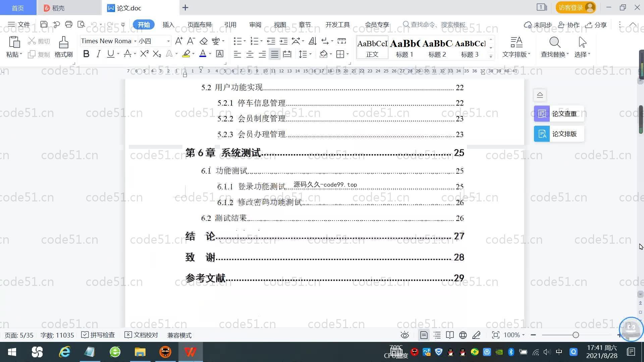Collapse the ribbon with the up chevron
Image resolution: width=644 pixels, height=362 pixels.
(633, 25)
